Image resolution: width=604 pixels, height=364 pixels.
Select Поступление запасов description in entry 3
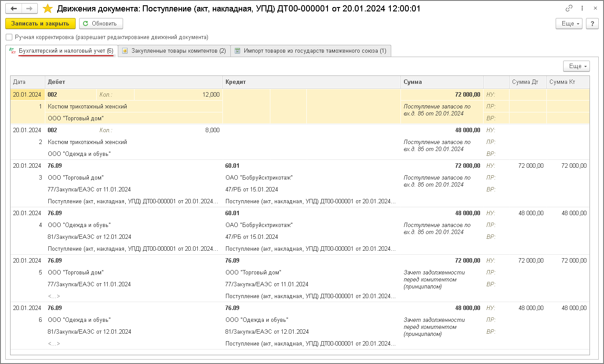(x=437, y=181)
